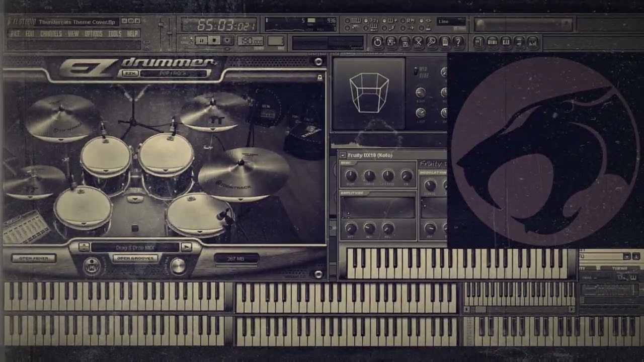This screenshot has height=362, width=644.
Task: Open the Line snap dropdown
Action: [451, 22]
